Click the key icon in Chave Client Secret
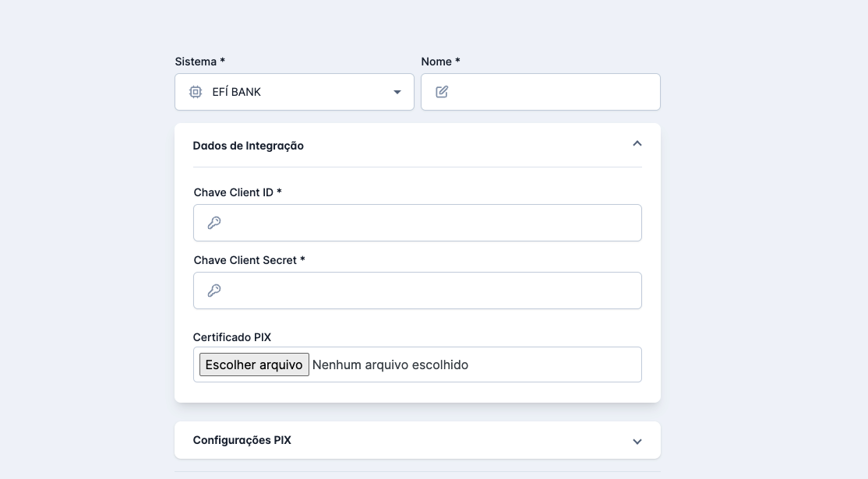This screenshot has height=479, width=868. [x=214, y=291]
